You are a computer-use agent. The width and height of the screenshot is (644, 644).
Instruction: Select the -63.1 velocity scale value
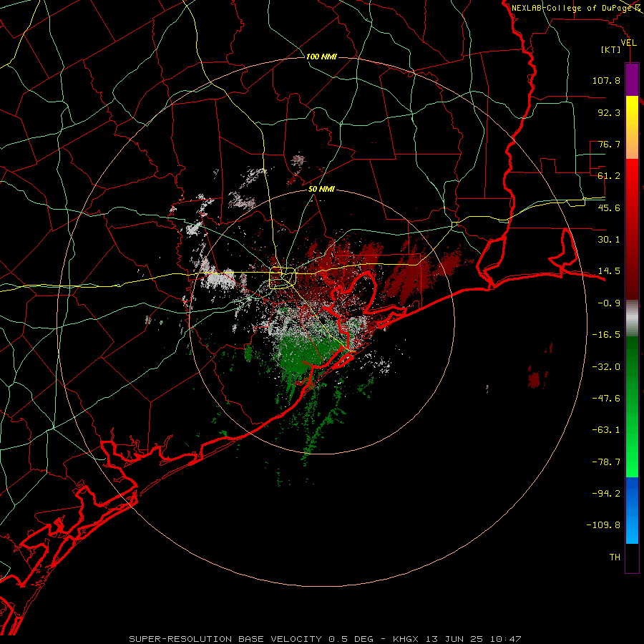pyautogui.click(x=606, y=430)
